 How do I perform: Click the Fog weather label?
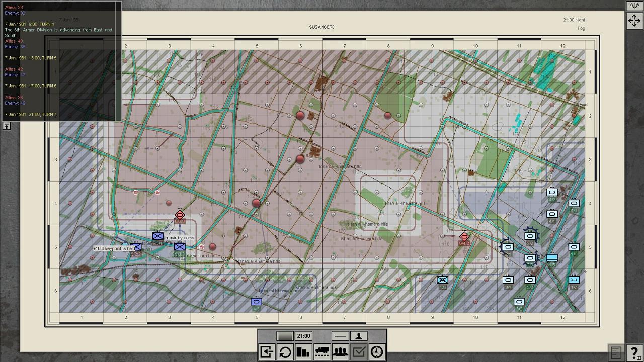tap(581, 29)
